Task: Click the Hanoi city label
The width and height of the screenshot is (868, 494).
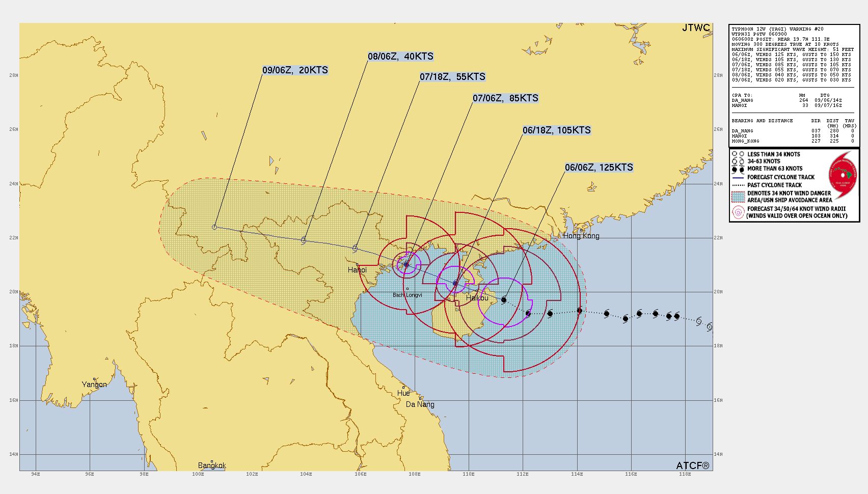Action: coord(357,270)
